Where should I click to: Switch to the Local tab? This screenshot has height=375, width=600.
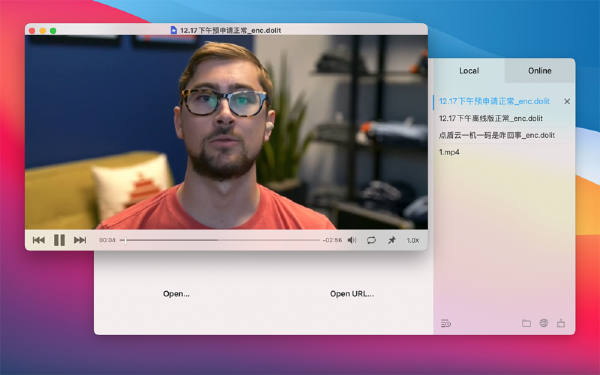point(469,71)
